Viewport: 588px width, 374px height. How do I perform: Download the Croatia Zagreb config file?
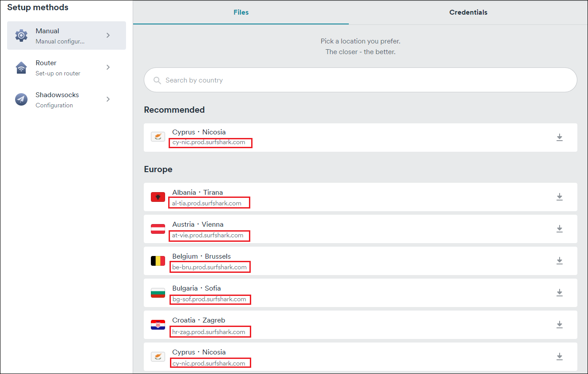tap(559, 325)
